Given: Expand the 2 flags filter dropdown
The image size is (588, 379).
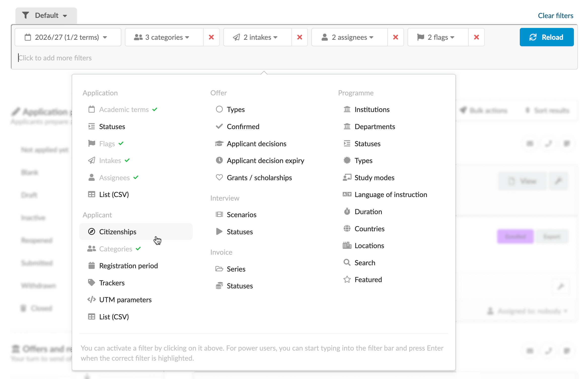Looking at the screenshot, I should 438,37.
